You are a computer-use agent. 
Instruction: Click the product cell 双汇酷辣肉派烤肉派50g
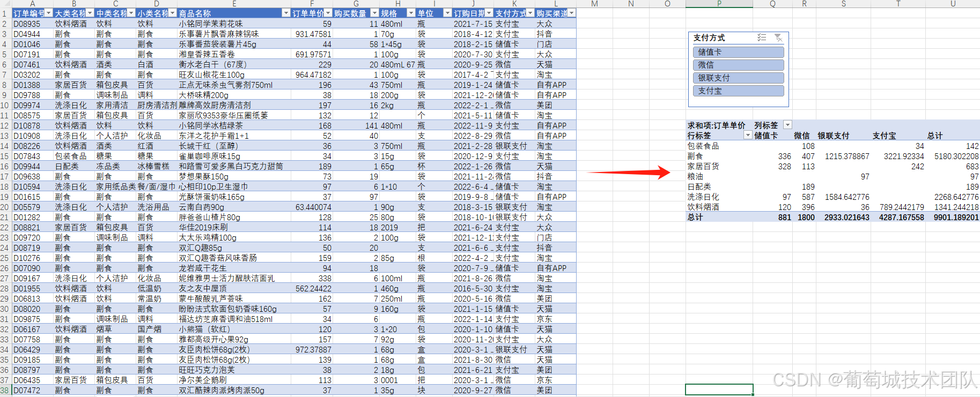pos(234,390)
